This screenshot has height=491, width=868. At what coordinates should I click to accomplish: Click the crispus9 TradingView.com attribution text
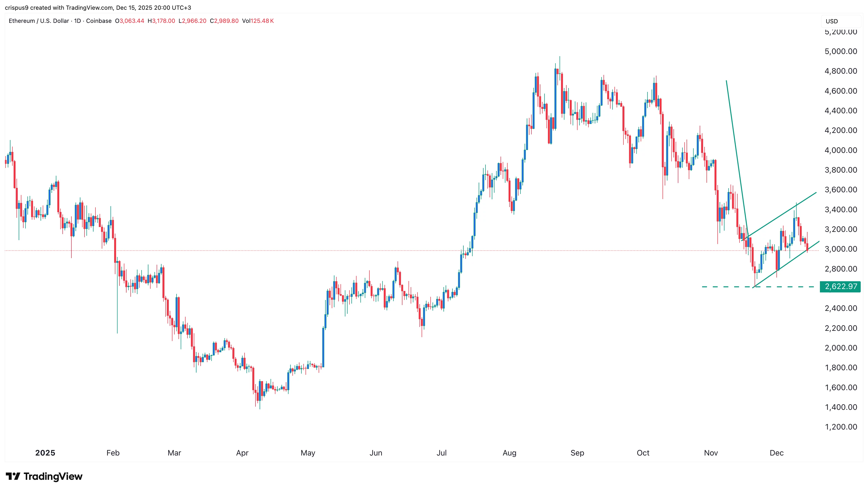tap(98, 8)
